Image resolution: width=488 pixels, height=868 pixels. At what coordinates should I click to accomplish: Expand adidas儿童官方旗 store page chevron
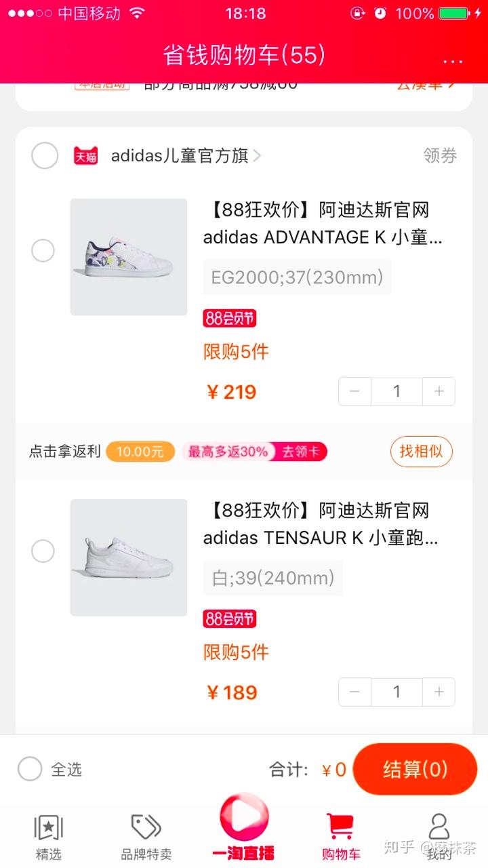[257, 156]
